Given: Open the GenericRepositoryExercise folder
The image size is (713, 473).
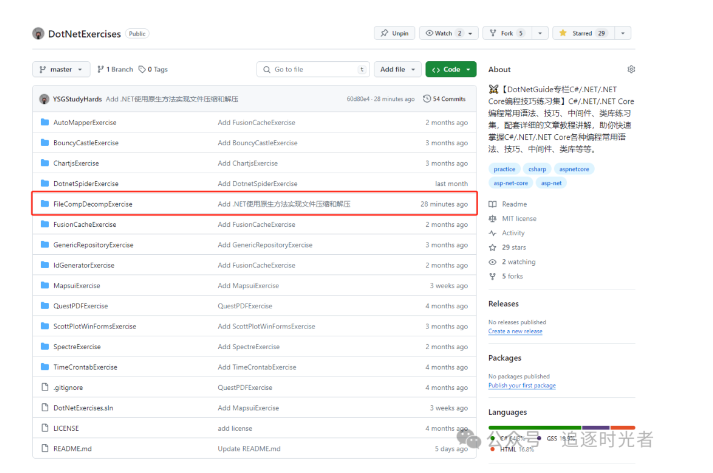Looking at the screenshot, I should pyautogui.click(x=93, y=245).
